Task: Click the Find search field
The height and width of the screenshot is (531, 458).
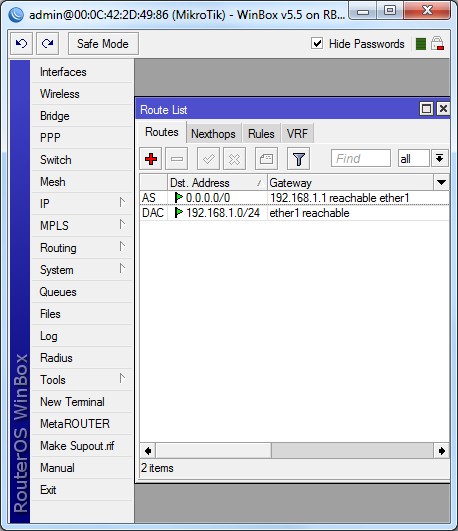Action: [x=361, y=158]
